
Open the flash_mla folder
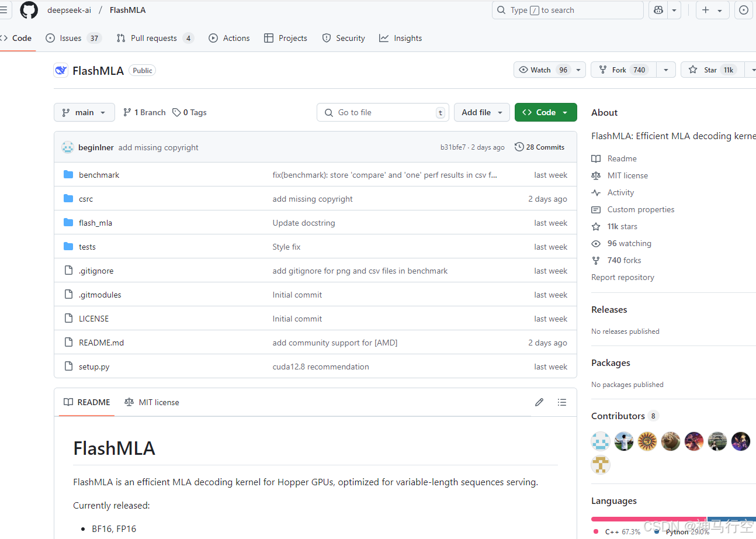pyautogui.click(x=95, y=223)
